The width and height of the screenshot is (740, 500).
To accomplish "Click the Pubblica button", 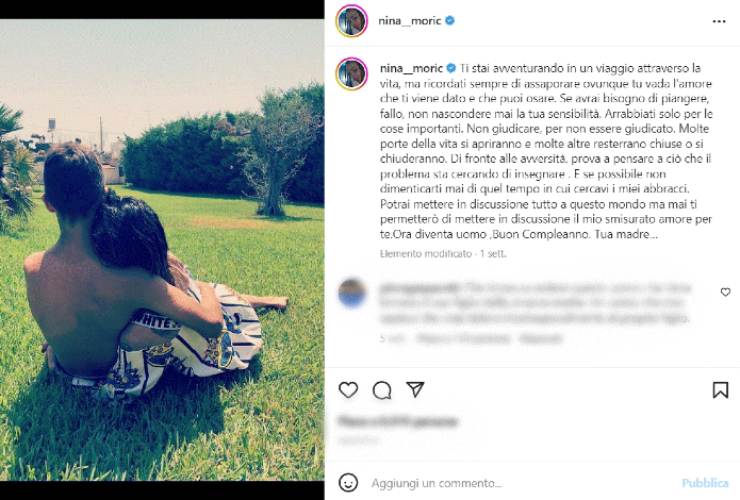I will (x=705, y=483).
